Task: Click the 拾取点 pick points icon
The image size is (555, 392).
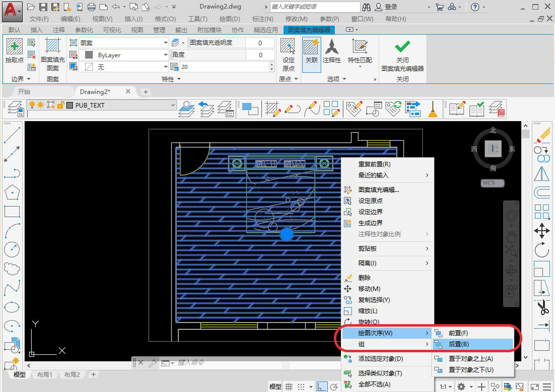Action: (x=15, y=46)
